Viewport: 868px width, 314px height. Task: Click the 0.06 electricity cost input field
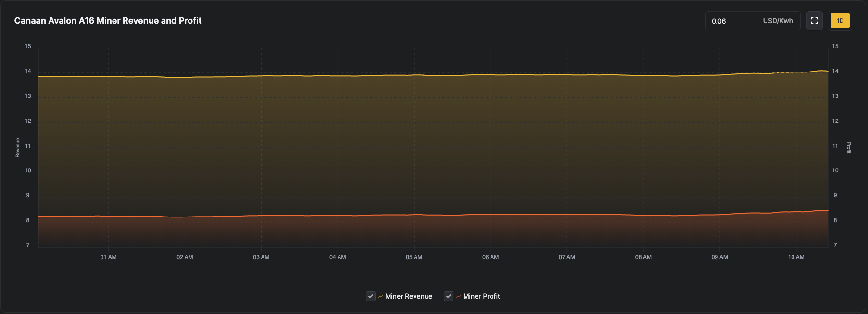point(731,21)
